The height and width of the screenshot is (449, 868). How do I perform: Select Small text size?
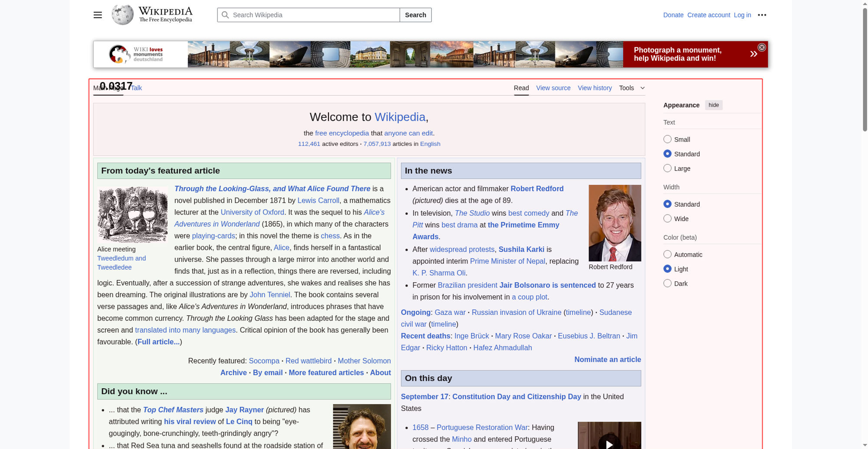coord(667,139)
